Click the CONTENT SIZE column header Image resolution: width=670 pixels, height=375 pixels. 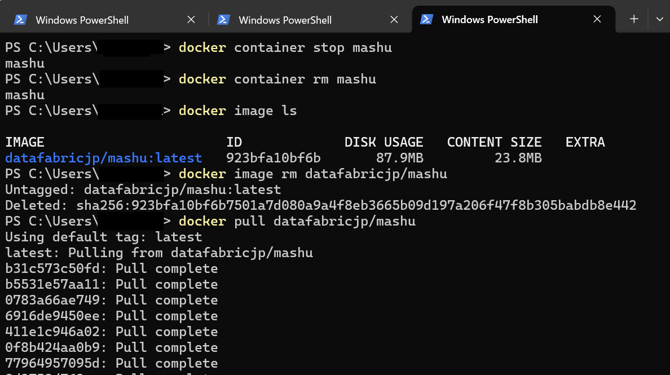pos(494,142)
